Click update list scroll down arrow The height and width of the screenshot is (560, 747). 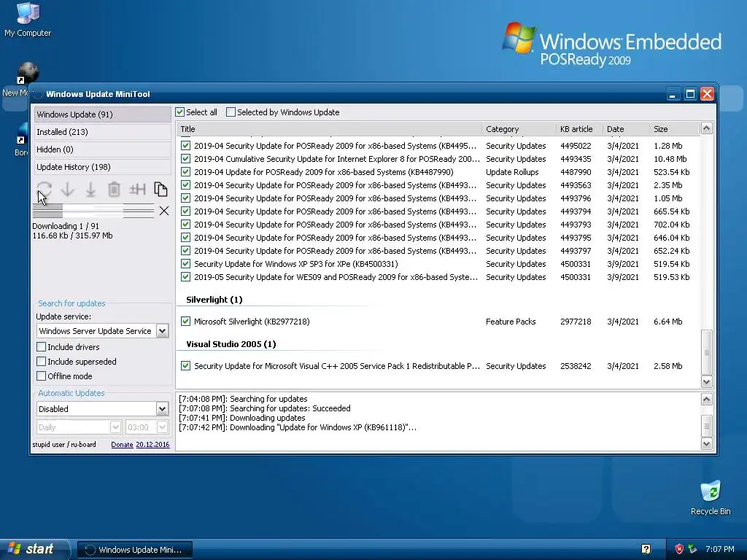[706, 382]
